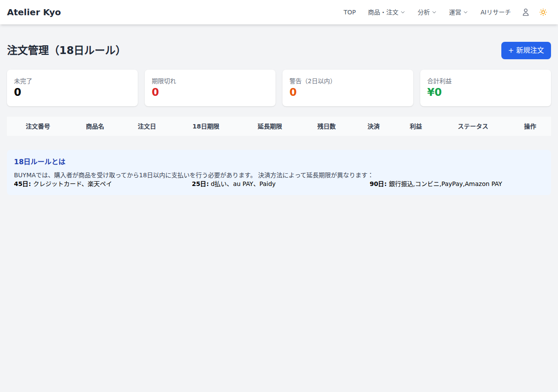Click the 期限切れ summary card
Image resolution: width=558 pixels, height=392 pixels.
click(210, 88)
